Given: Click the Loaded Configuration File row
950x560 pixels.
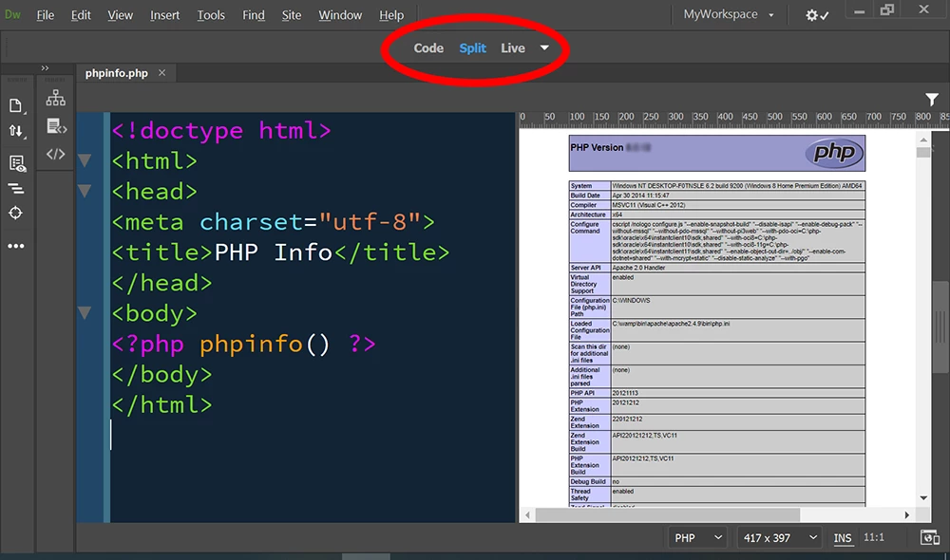Looking at the screenshot, I should click(x=716, y=330).
